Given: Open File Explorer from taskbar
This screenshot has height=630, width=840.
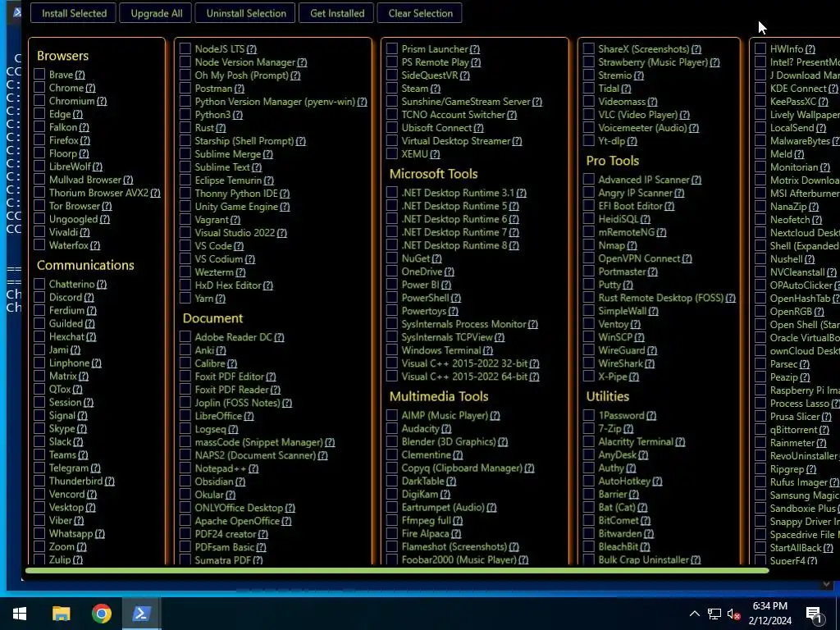Looking at the screenshot, I should pyautogui.click(x=61, y=614).
